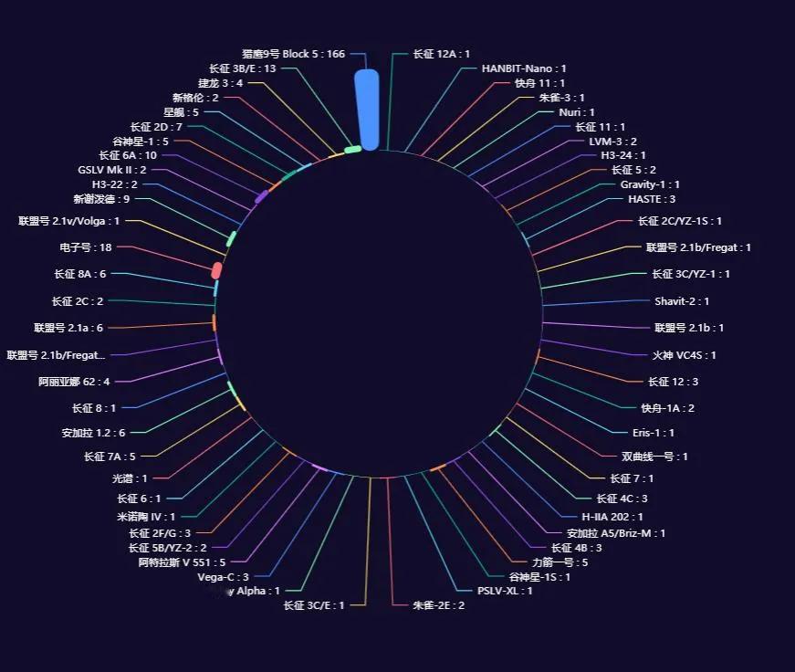This screenshot has width=795, height=672.
Task: Click the '长征 2C : 2' label
Action: point(77,301)
